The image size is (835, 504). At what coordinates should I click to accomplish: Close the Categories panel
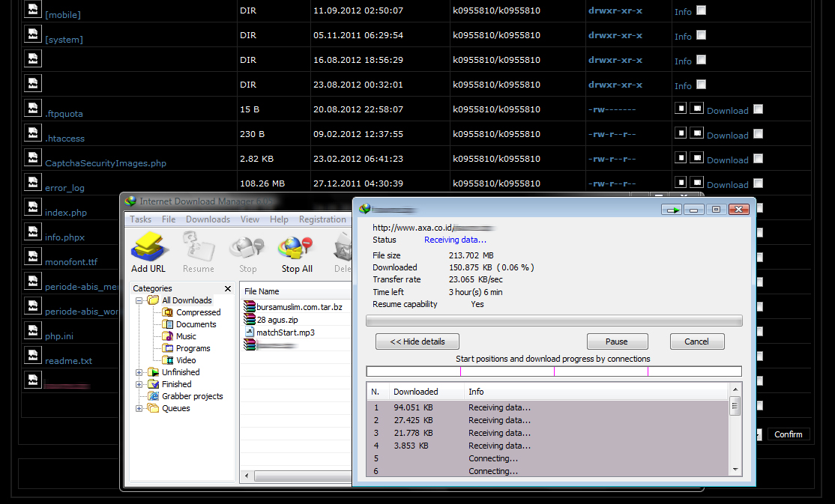(228, 288)
